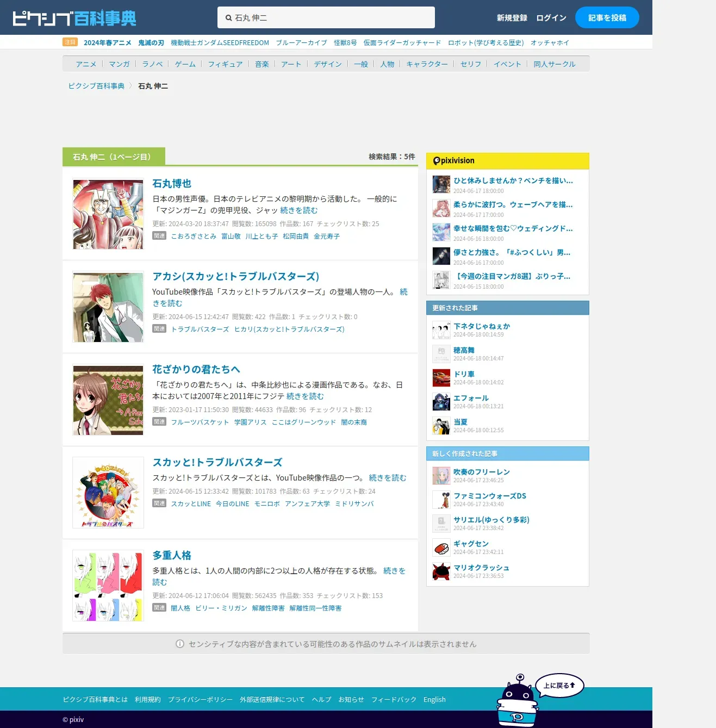Open trending topic 2024年春アニメ
The height and width of the screenshot is (728, 716).
[108, 42]
